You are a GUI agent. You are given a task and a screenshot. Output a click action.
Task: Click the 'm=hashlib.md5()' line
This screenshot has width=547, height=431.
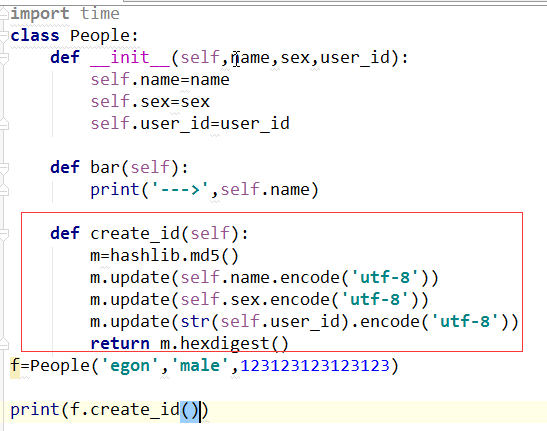164,256
